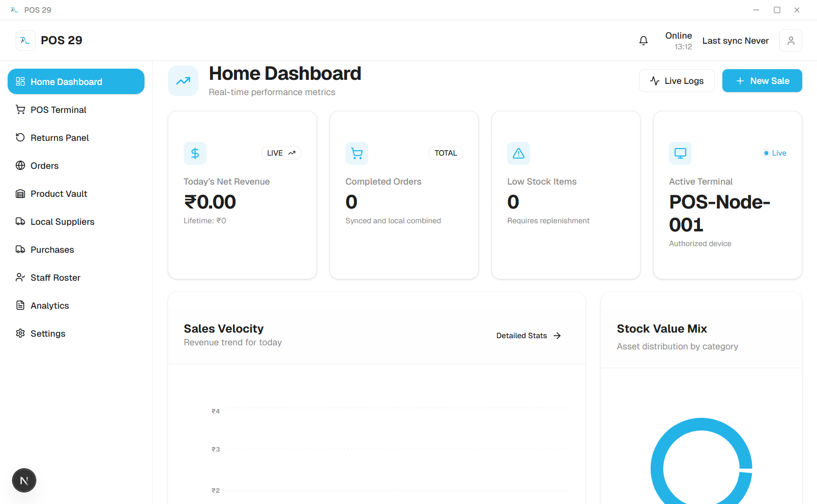Click the Stock Value Mix heading
Screen dimensions: 817x504
[662, 329]
